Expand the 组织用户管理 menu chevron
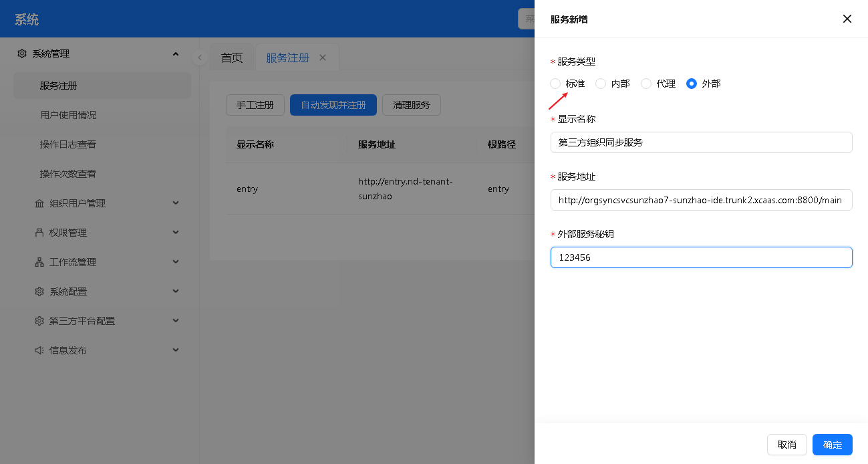 point(176,203)
